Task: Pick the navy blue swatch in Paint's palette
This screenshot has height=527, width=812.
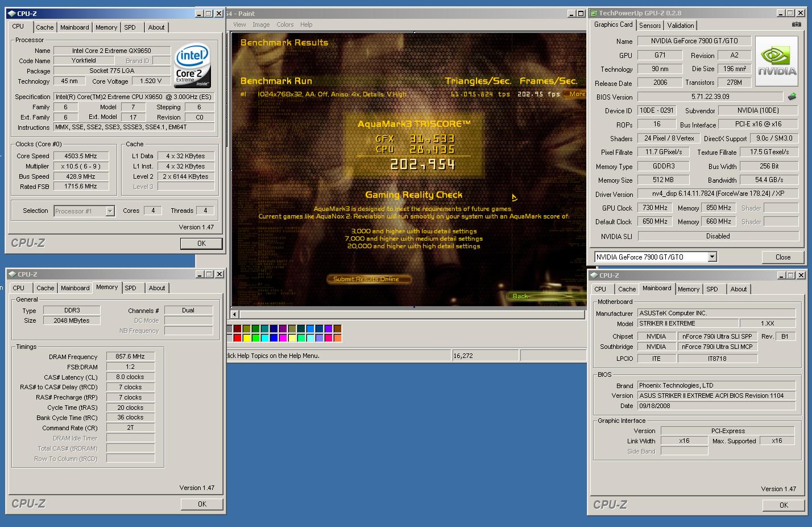Action: 274,329
